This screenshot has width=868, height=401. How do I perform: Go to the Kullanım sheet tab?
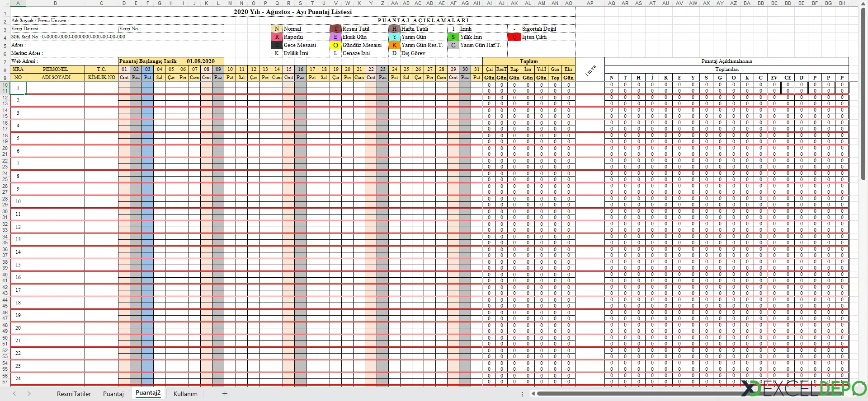pyautogui.click(x=185, y=394)
